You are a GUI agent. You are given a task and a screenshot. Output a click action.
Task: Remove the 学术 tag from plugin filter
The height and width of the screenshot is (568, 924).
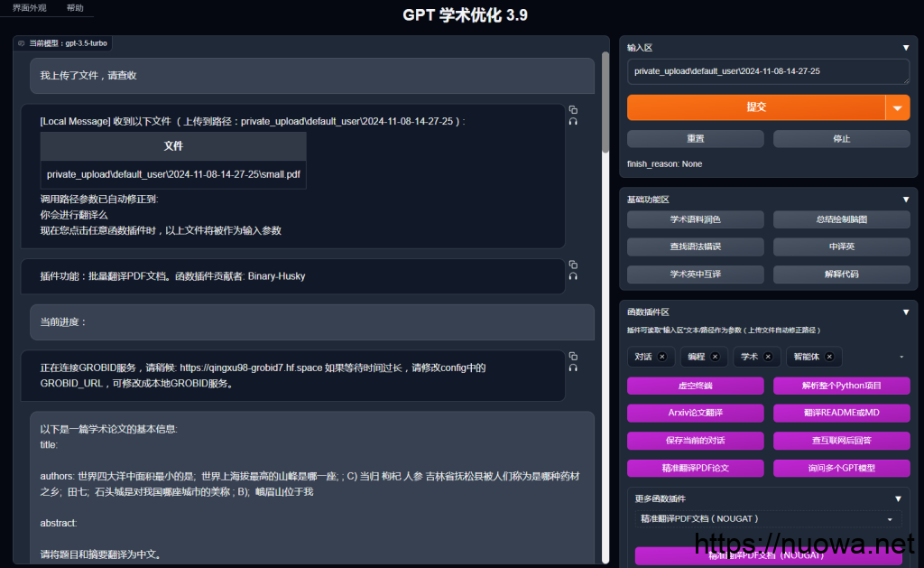767,357
